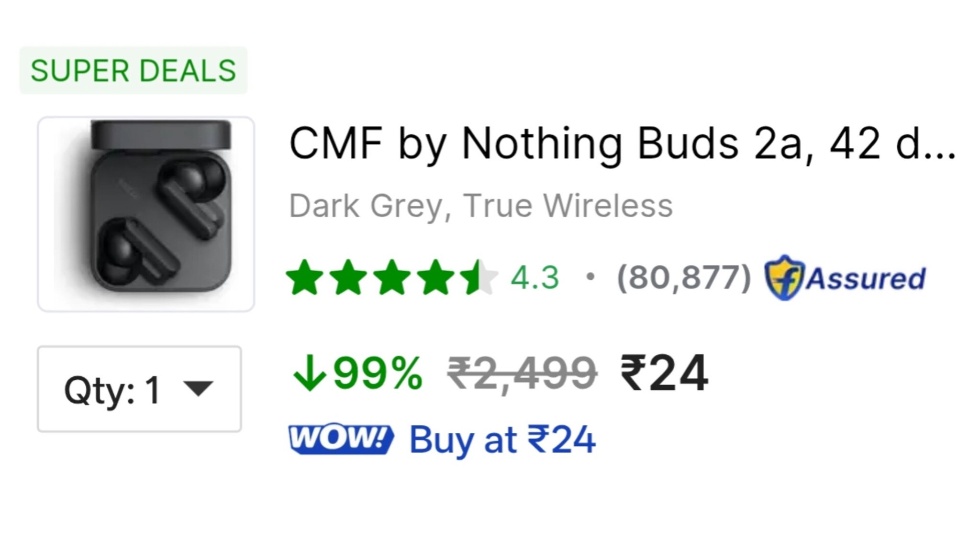980x551 pixels.
Task: Click the Assured badge text
Action: tap(866, 279)
